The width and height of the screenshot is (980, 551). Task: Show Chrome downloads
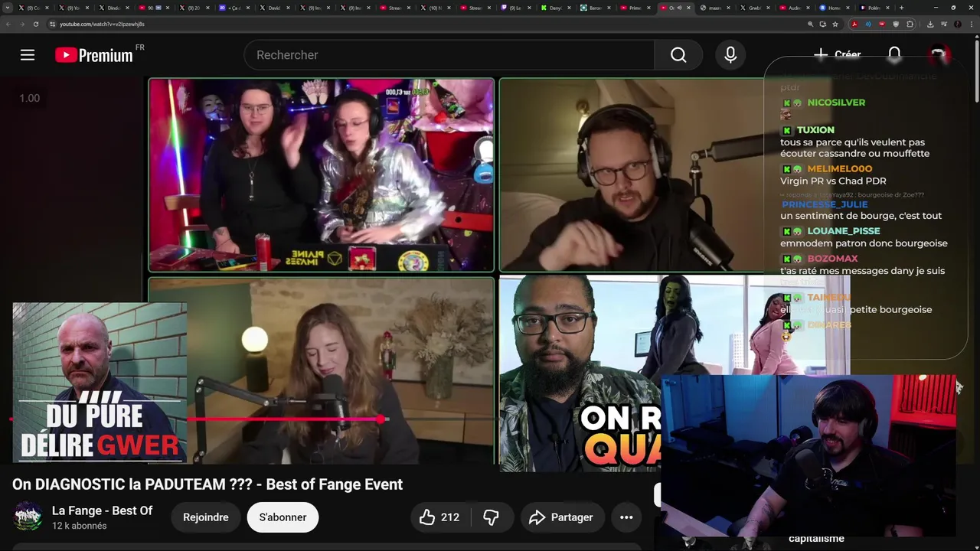(930, 24)
